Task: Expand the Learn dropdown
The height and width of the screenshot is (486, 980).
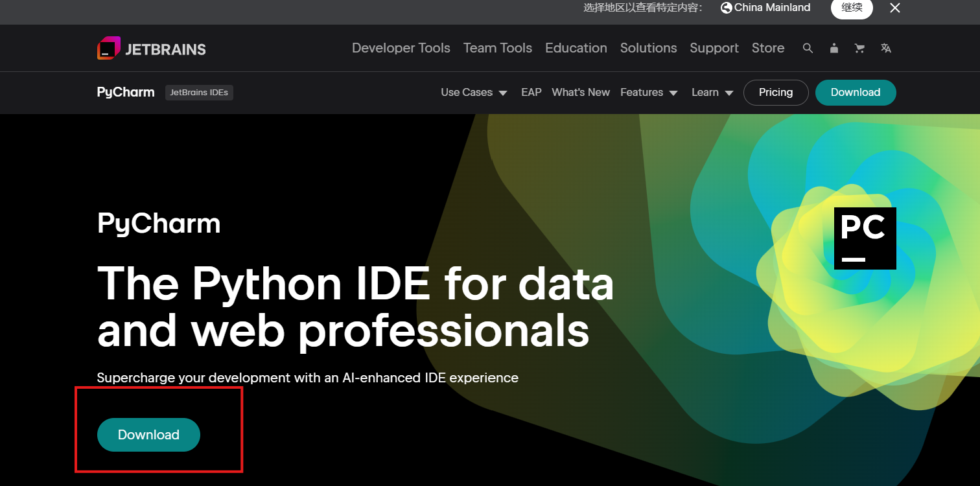Action: 713,93
